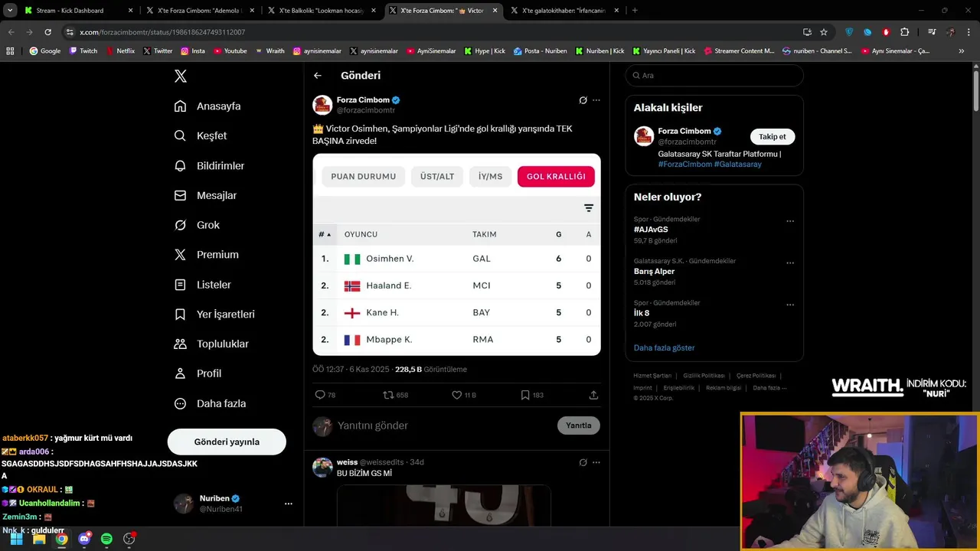Viewport: 980px width, 551px height.
Task: Click the Gönderi yayınla button
Action: (x=227, y=442)
